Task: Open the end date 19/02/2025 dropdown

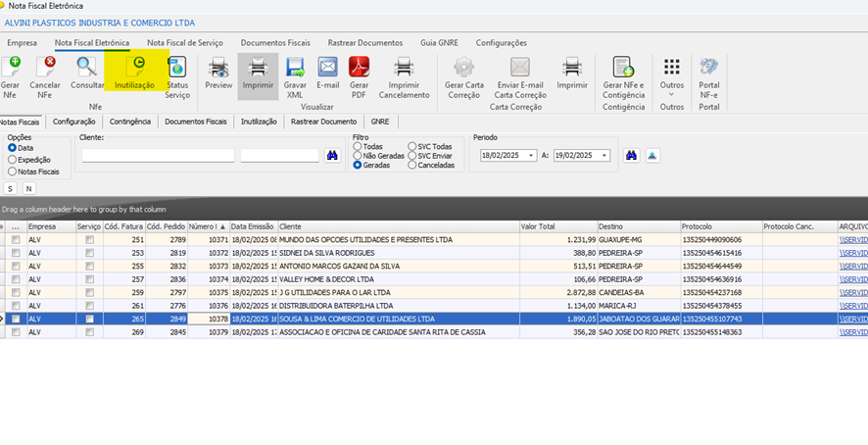Action: point(604,156)
